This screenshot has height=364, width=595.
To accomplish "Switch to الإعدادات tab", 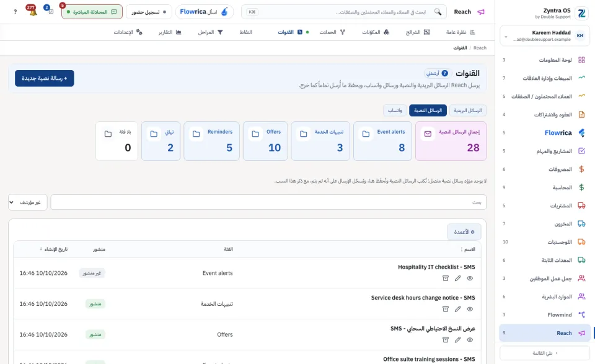I will [x=128, y=32].
